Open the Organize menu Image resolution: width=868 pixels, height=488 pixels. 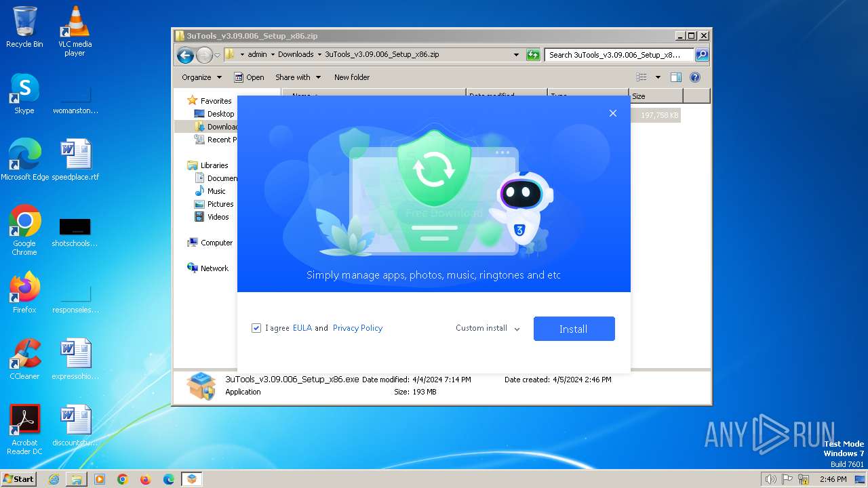pyautogui.click(x=201, y=77)
